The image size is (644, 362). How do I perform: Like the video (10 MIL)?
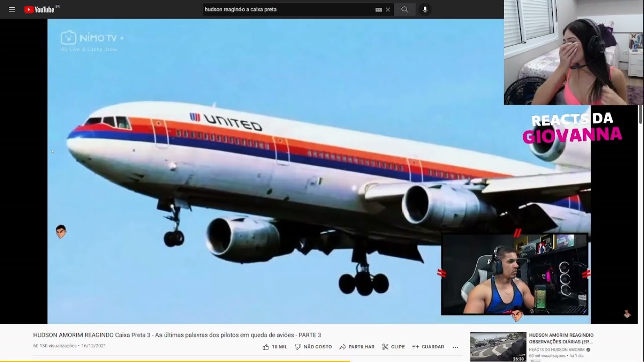coord(275,347)
